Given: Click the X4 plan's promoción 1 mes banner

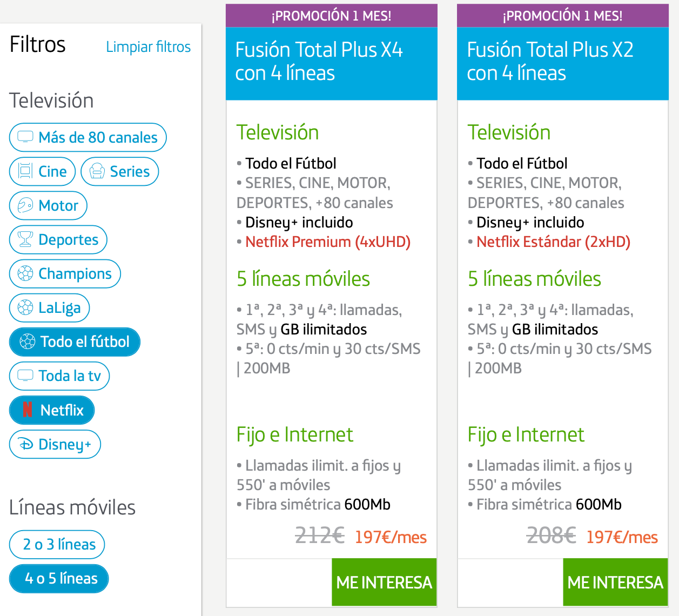Looking at the screenshot, I should [x=331, y=16].
